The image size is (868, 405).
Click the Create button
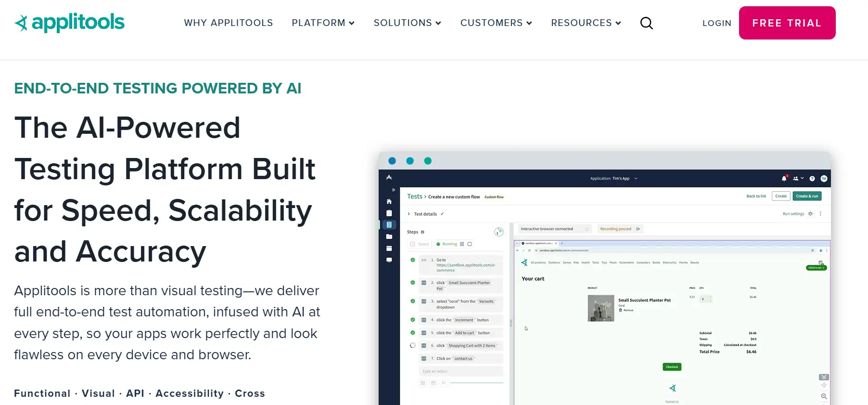(x=781, y=196)
